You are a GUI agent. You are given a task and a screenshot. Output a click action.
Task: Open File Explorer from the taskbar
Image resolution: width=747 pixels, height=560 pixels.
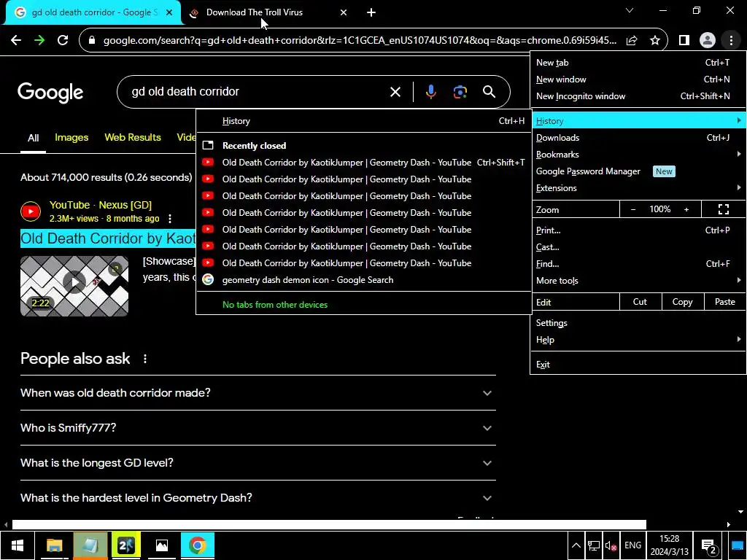(54, 545)
